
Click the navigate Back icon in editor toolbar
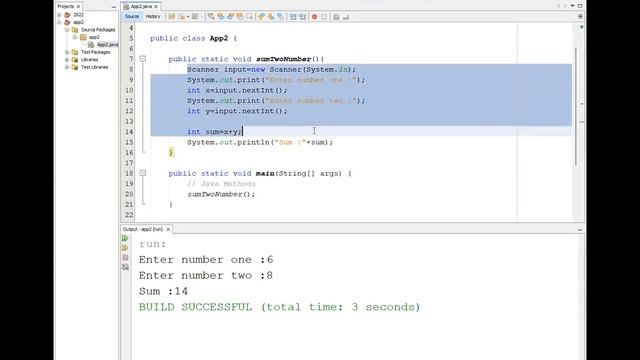coord(182,17)
